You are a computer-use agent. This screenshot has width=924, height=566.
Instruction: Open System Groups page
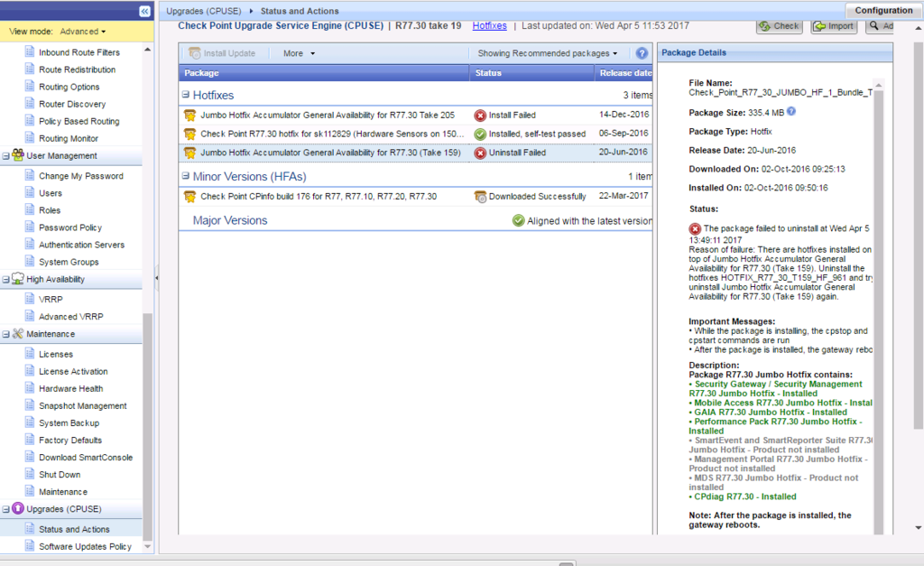pos(69,262)
